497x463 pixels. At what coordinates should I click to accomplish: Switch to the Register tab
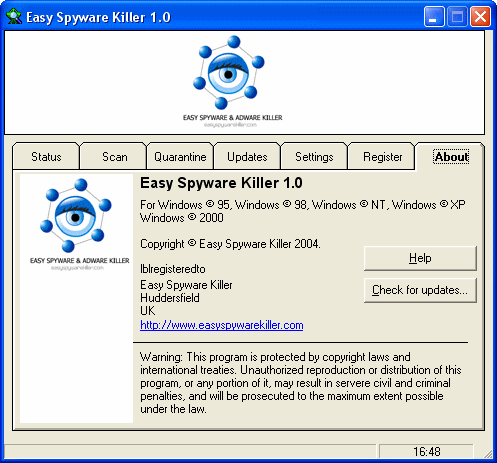pyautogui.click(x=382, y=157)
